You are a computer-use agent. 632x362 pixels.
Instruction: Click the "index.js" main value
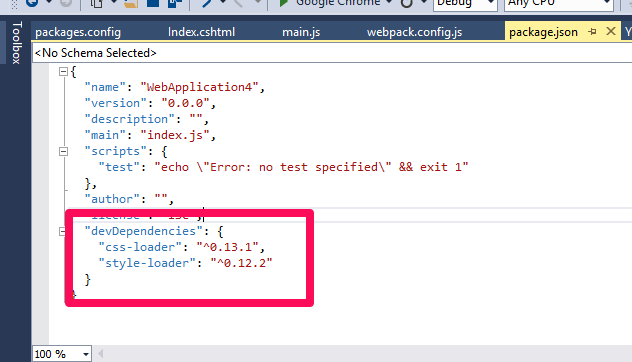click(x=175, y=135)
